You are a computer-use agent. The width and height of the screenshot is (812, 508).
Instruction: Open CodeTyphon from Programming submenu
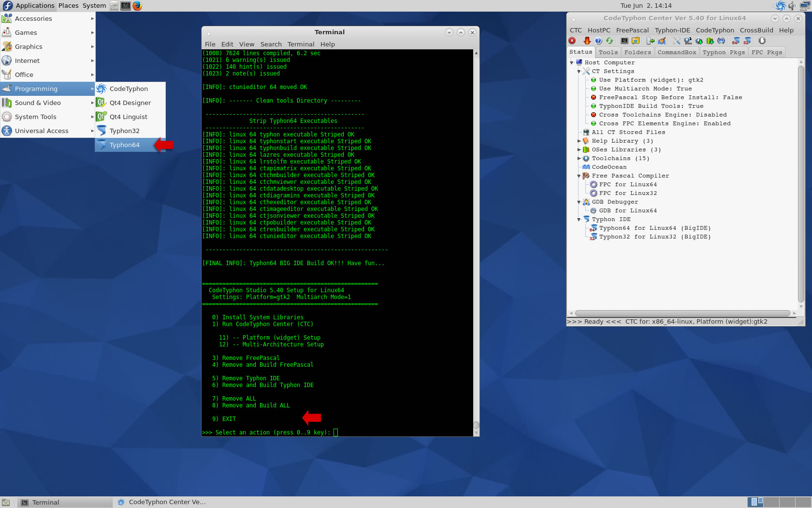(x=130, y=89)
